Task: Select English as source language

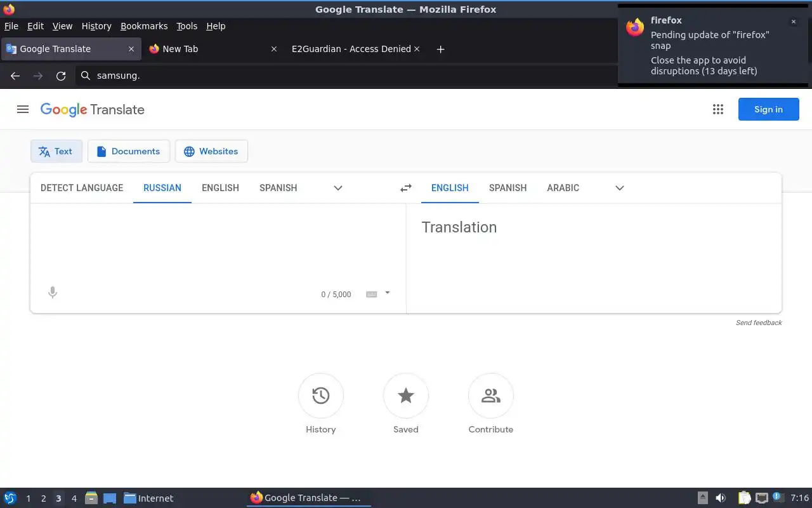Action: pyautogui.click(x=220, y=188)
